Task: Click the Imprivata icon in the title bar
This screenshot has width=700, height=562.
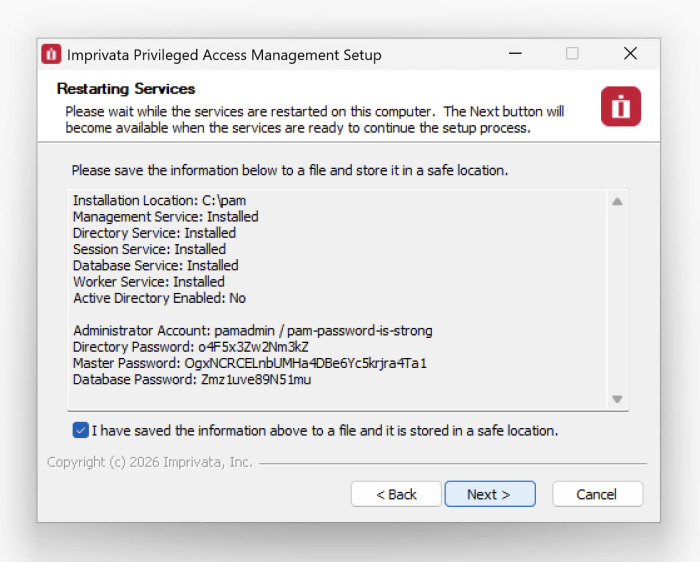Action: [x=51, y=54]
